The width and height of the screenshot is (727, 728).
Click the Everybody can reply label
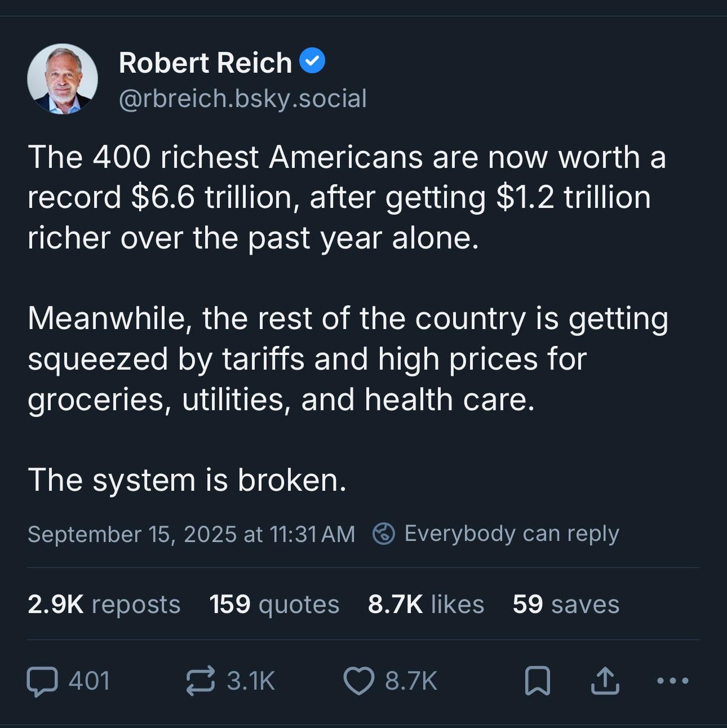point(512,533)
